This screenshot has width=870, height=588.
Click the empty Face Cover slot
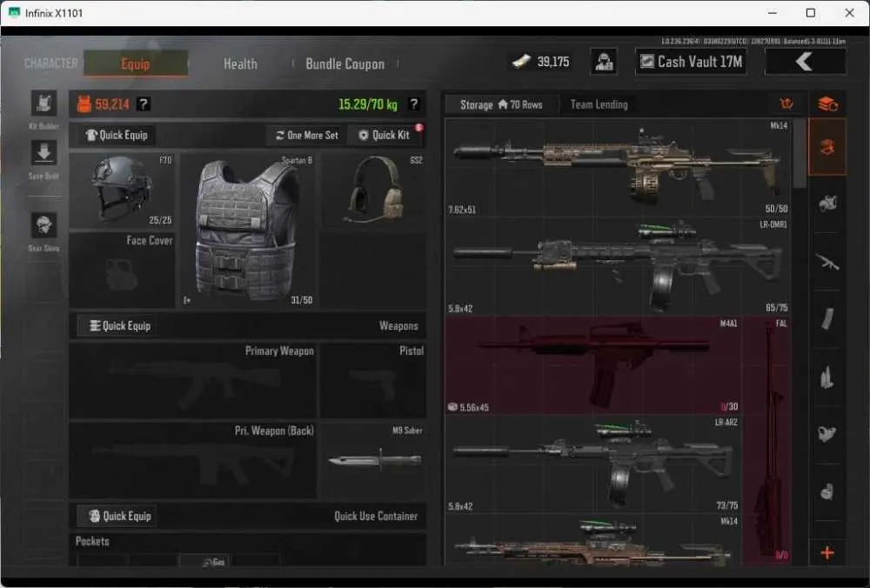122,271
